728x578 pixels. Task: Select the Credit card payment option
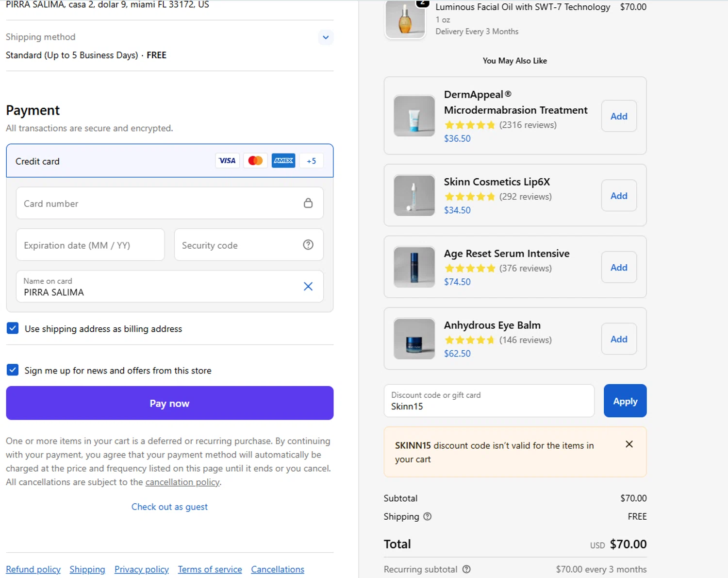(170, 161)
